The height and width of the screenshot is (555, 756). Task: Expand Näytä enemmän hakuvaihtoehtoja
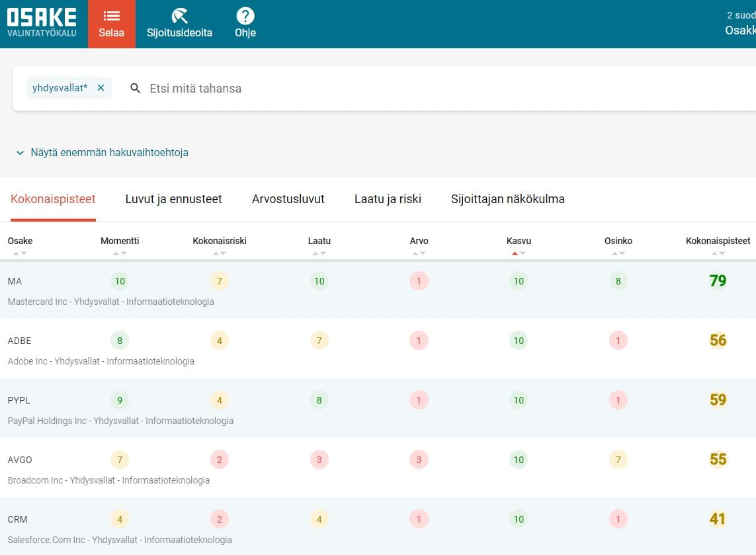click(x=103, y=152)
